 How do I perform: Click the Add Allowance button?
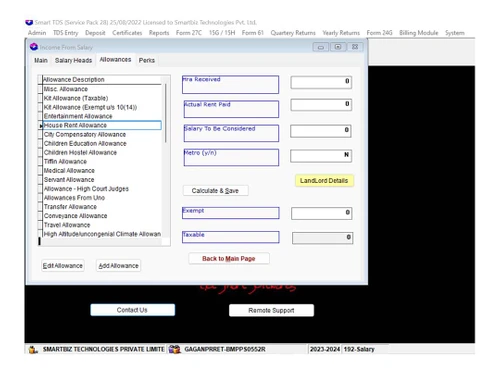tap(118, 266)
